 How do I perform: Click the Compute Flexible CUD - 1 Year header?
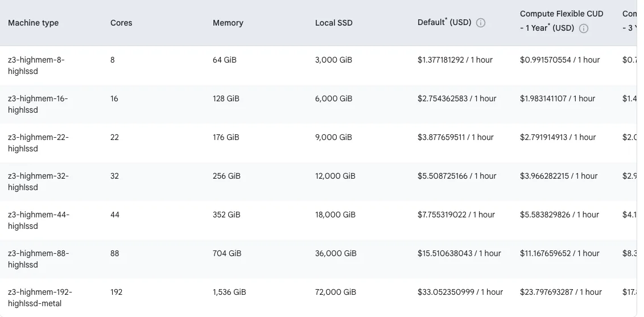(x=562, y=21)
